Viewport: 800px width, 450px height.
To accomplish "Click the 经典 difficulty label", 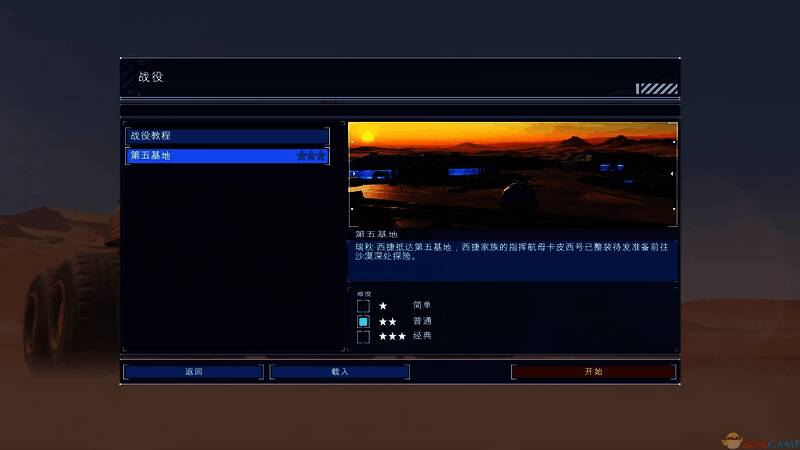I will [422, 337].
